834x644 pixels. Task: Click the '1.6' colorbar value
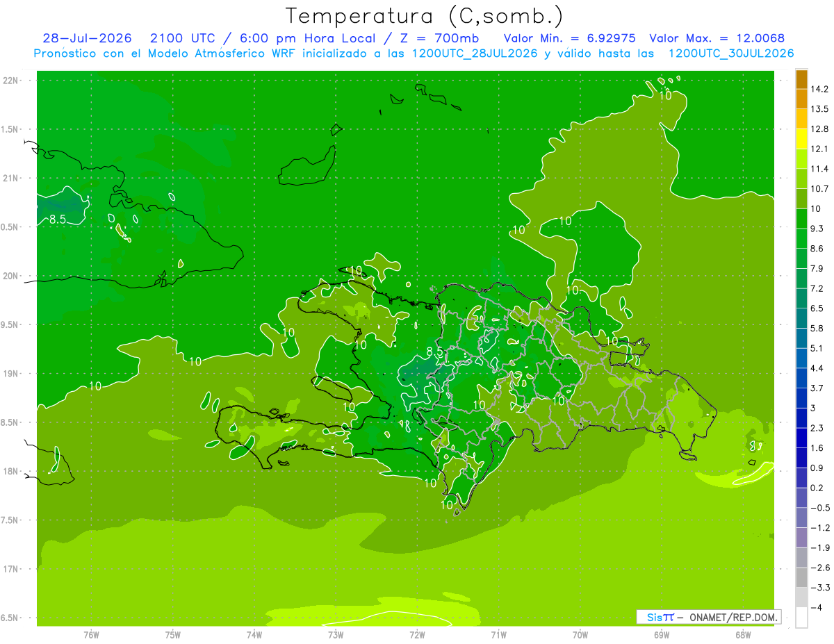pos(817,448)
